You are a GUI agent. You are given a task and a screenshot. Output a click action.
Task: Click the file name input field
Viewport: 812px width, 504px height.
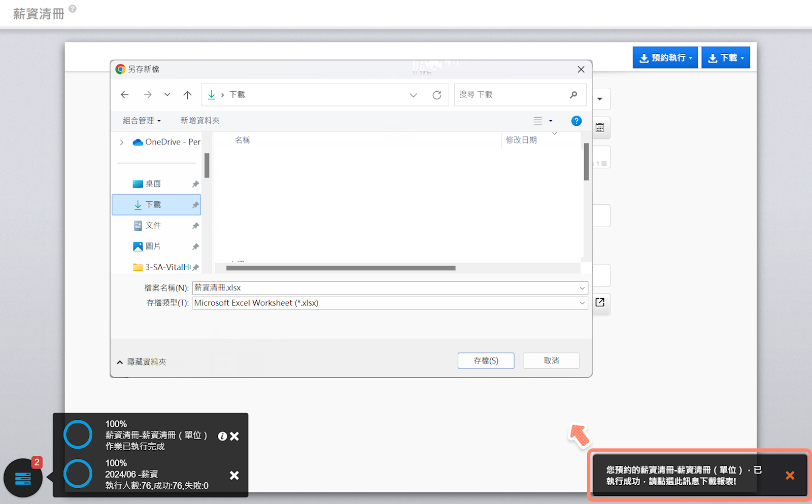pos(386,287)
